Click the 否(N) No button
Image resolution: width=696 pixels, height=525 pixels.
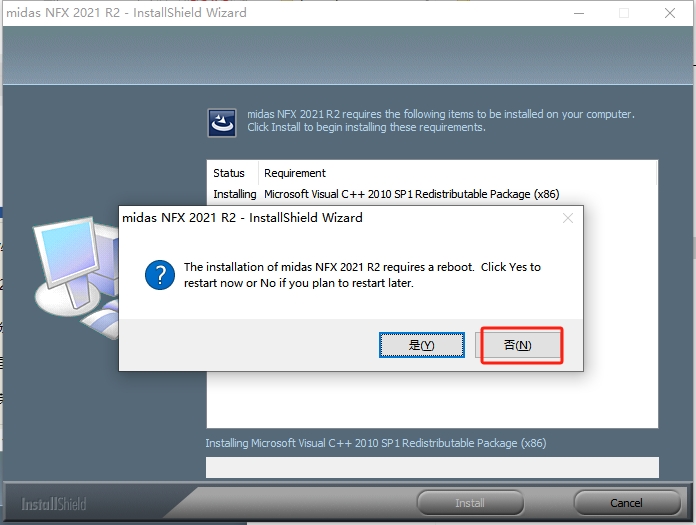[x=518, y=345]
